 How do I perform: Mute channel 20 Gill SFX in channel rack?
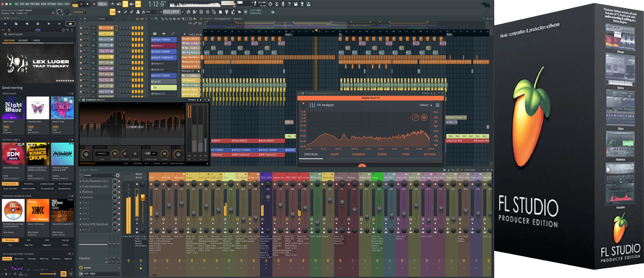click(x=80, y=45)
